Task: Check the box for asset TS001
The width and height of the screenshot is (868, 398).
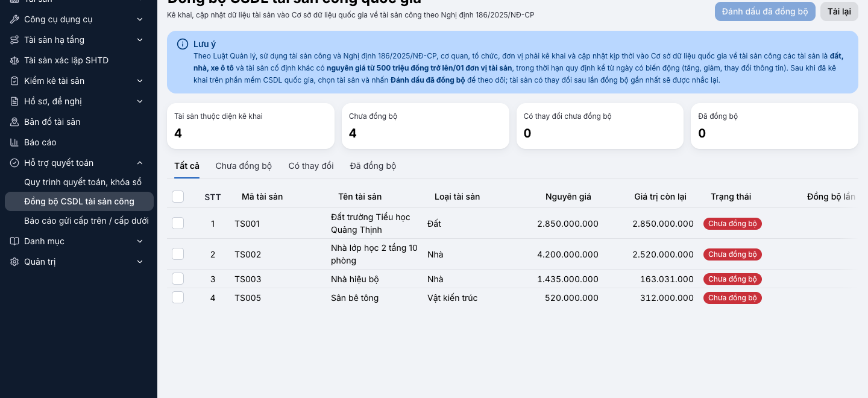Action: 178,223
